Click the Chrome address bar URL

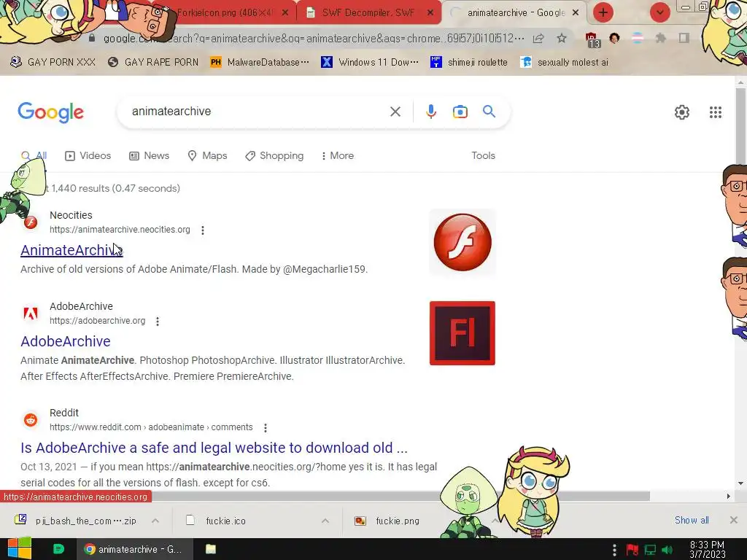click(x=314, y=39)
